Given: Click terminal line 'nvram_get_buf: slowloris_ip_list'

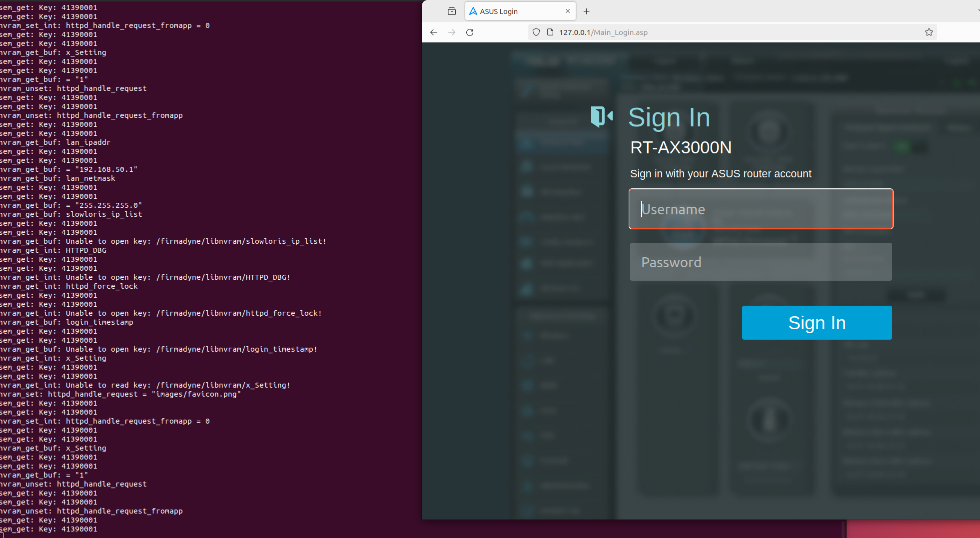Looking at the screenshot, I should pos(71,214).
